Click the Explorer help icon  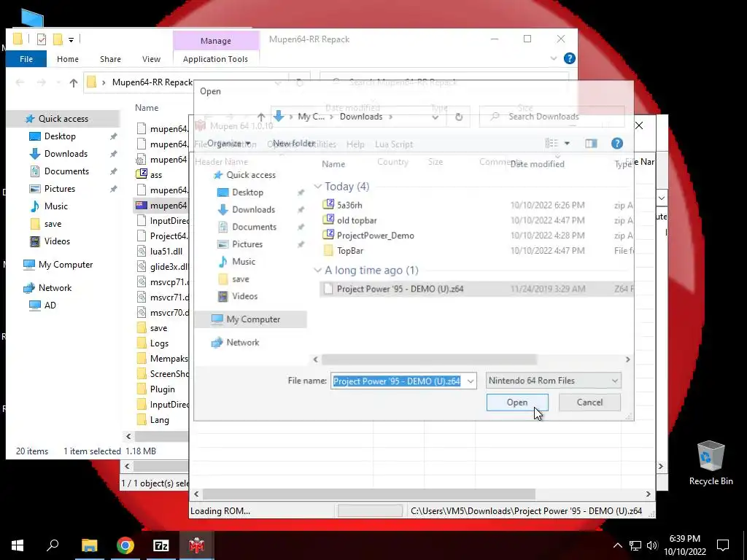[x=569, y=58]
